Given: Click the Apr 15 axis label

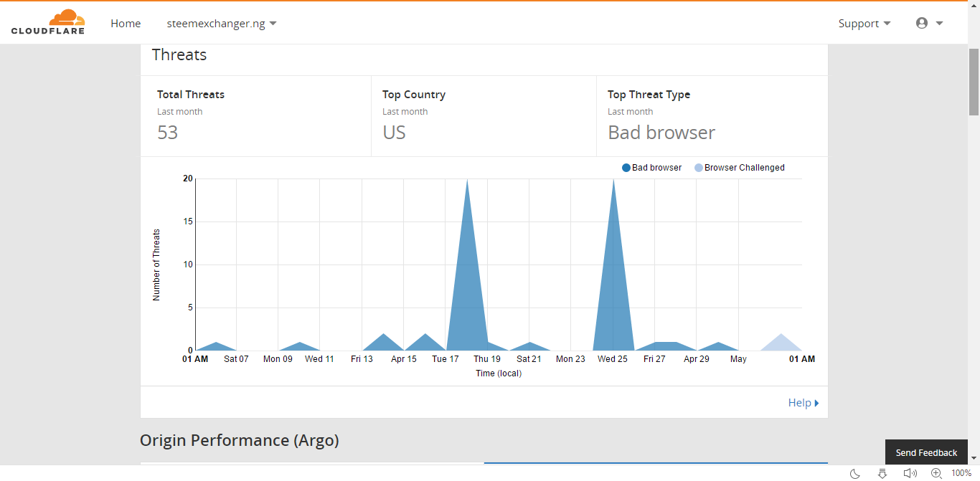Looking at the screenshot, I should tap(403, 359).
